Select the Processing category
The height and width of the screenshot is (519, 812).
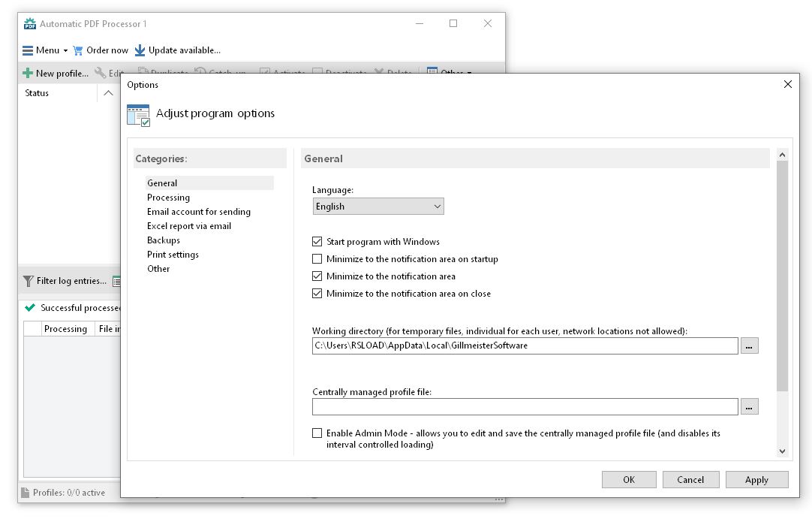click(168, 197)
